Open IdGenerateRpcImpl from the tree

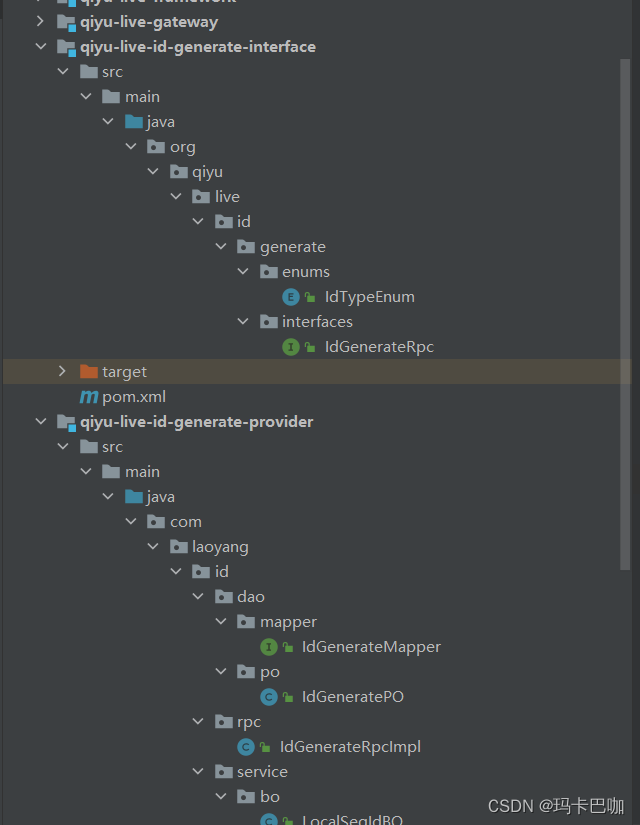pyautogui.click(x=349, y=746)
